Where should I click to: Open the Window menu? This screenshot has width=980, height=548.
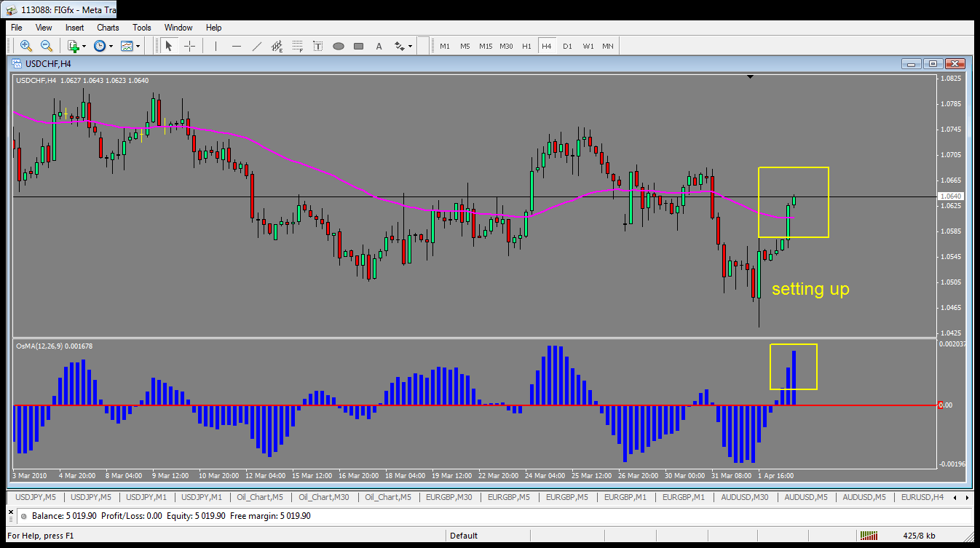(178, 28)
